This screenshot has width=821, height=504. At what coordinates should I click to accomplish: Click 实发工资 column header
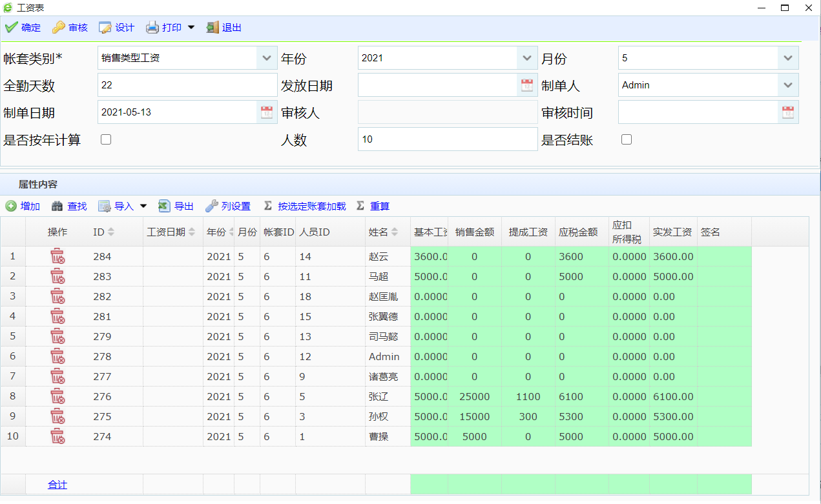672,232
